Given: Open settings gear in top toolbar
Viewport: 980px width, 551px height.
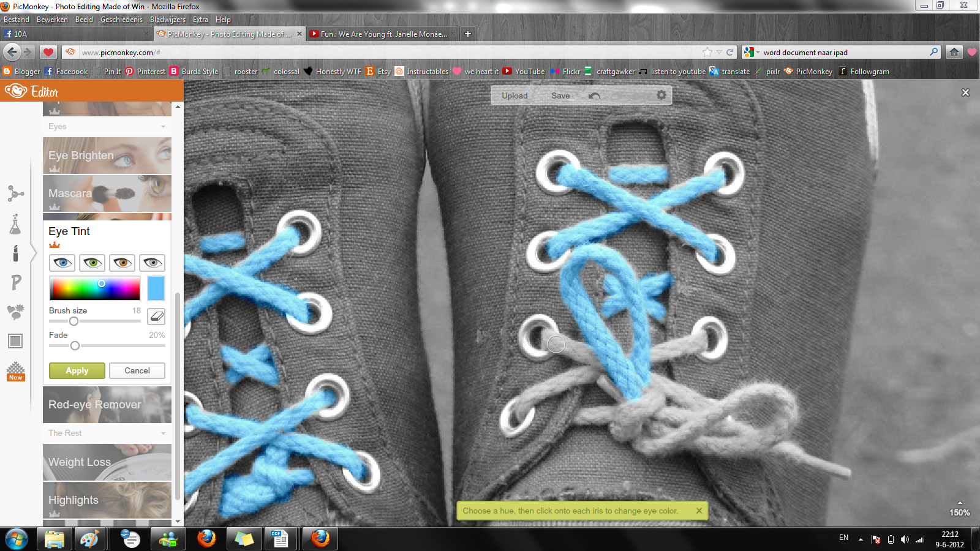Looking at the screenshot, I should pyautogui.click(x=661, y=95).
